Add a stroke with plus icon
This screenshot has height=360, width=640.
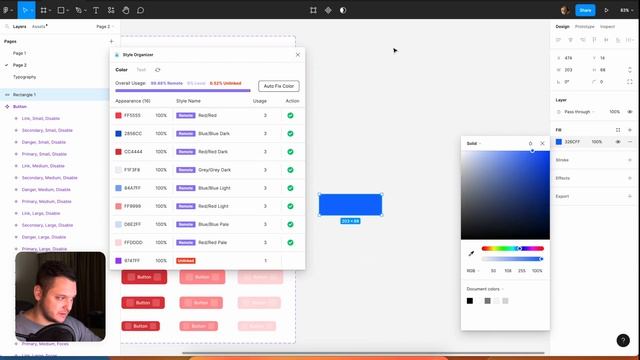coord(629,160)
